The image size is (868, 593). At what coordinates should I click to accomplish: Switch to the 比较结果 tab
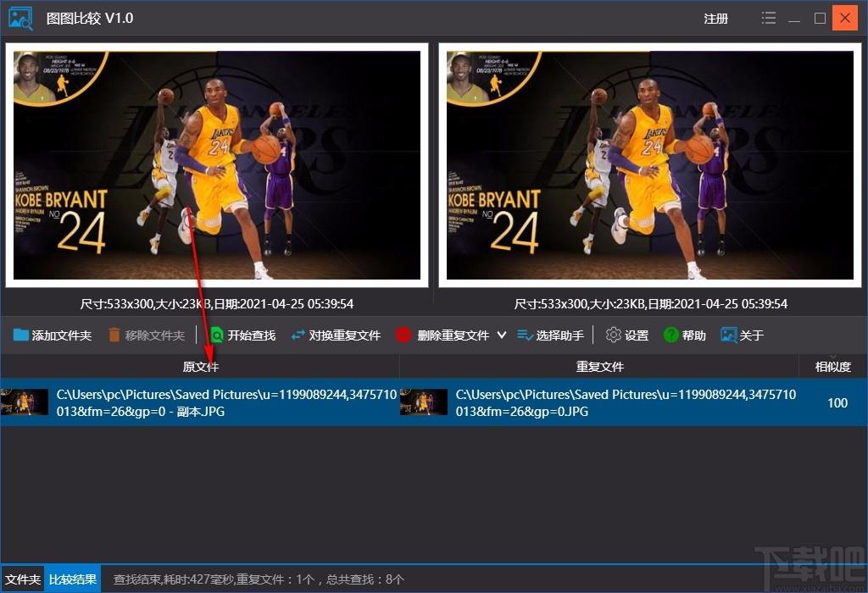73,579
